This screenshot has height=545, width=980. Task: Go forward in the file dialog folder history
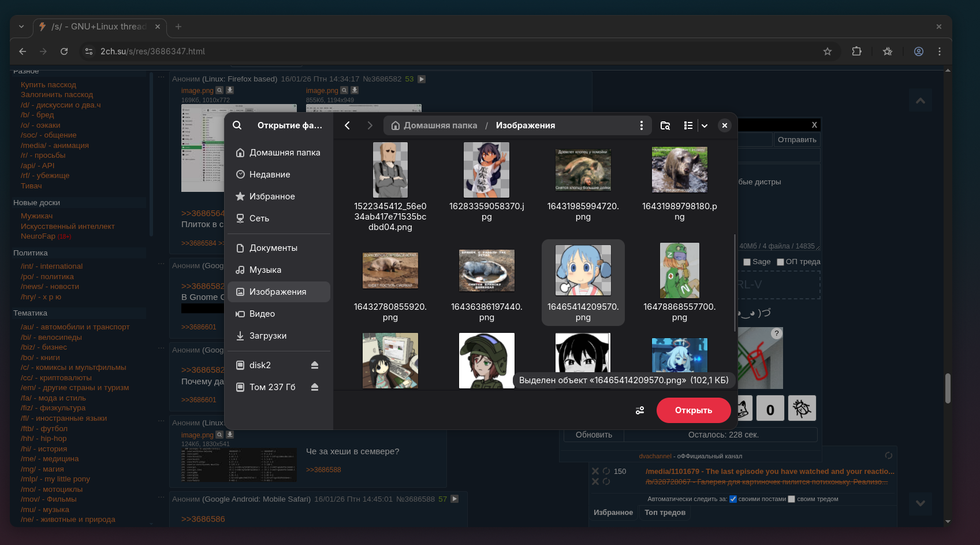click(x=370, y=125)
